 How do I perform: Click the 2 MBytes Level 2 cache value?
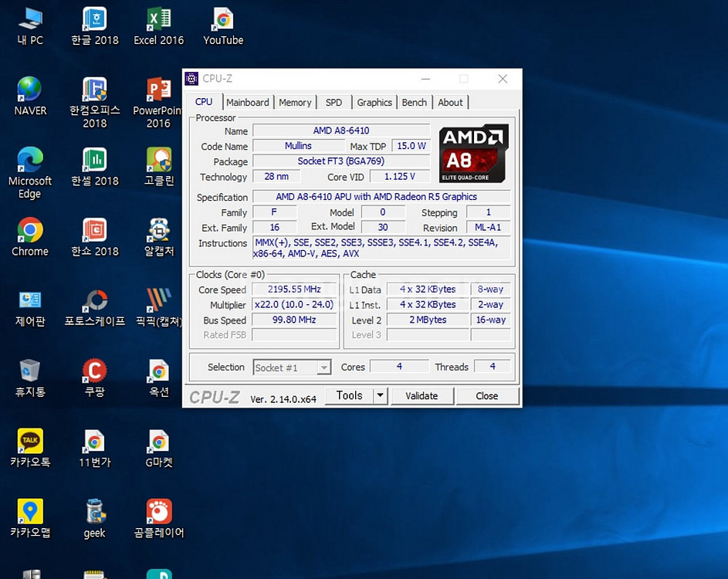[428, 320]
